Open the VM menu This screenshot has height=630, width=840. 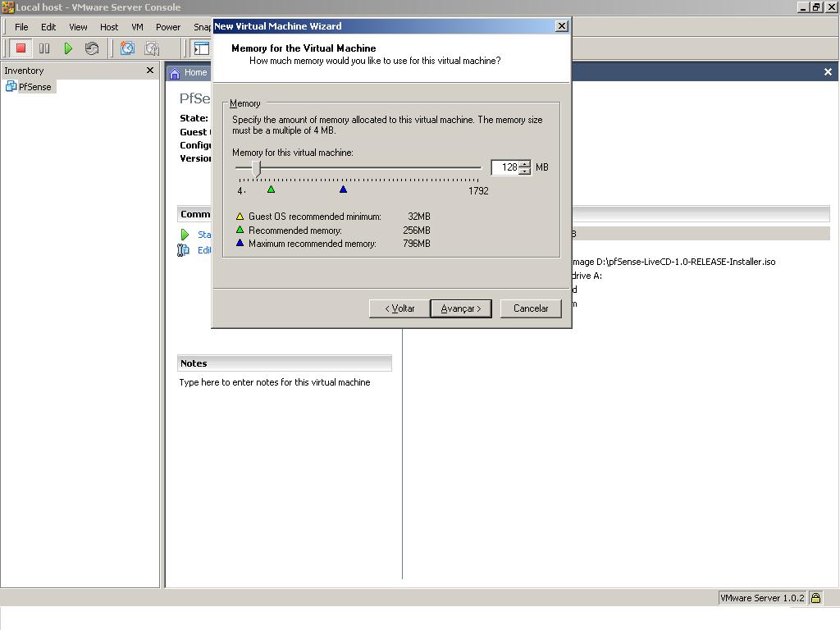137,27
